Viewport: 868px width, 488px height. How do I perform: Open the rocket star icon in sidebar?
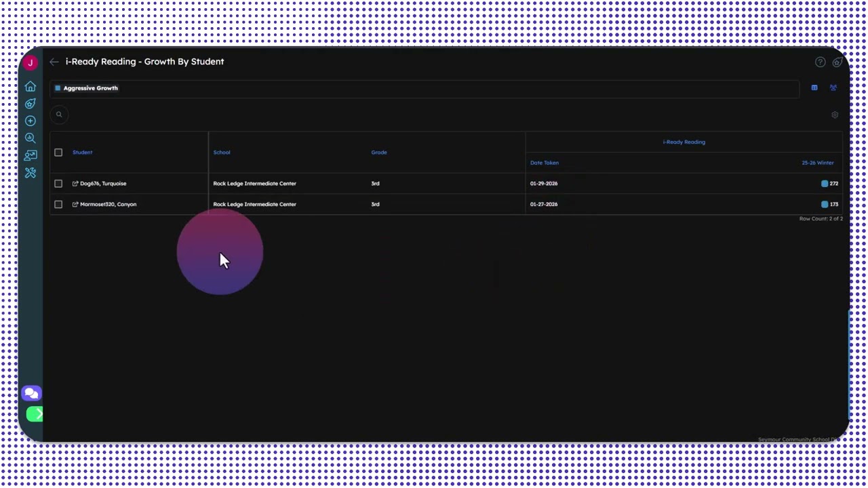pyautogui.click(x=31, y=104)
